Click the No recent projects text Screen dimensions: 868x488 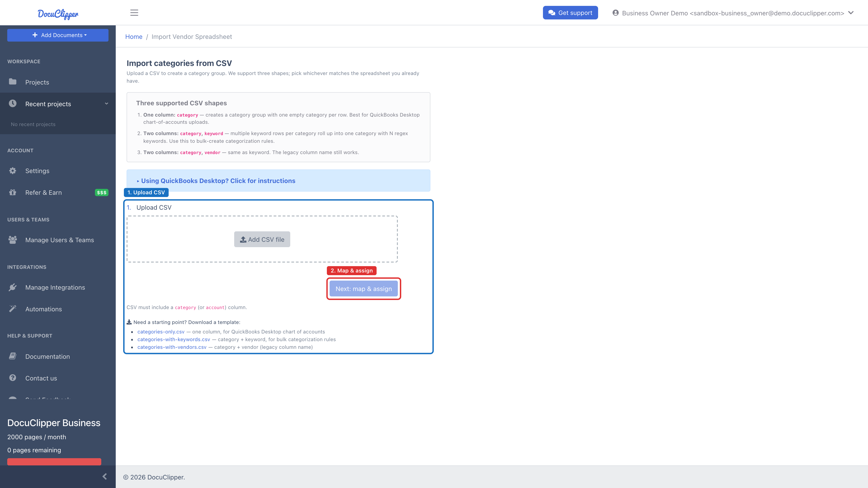33,124
